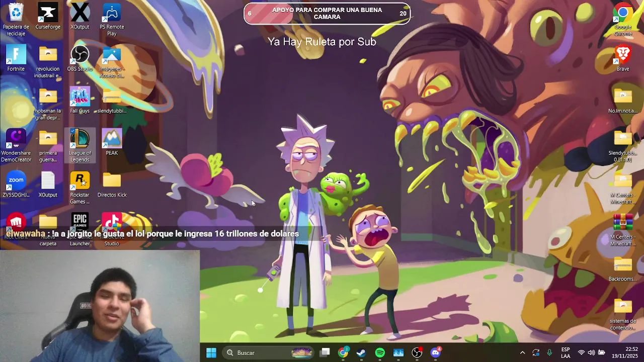644x362 pixels.
Task: Switch to Discord in the taskbar
Action: [x=436, y=353]
